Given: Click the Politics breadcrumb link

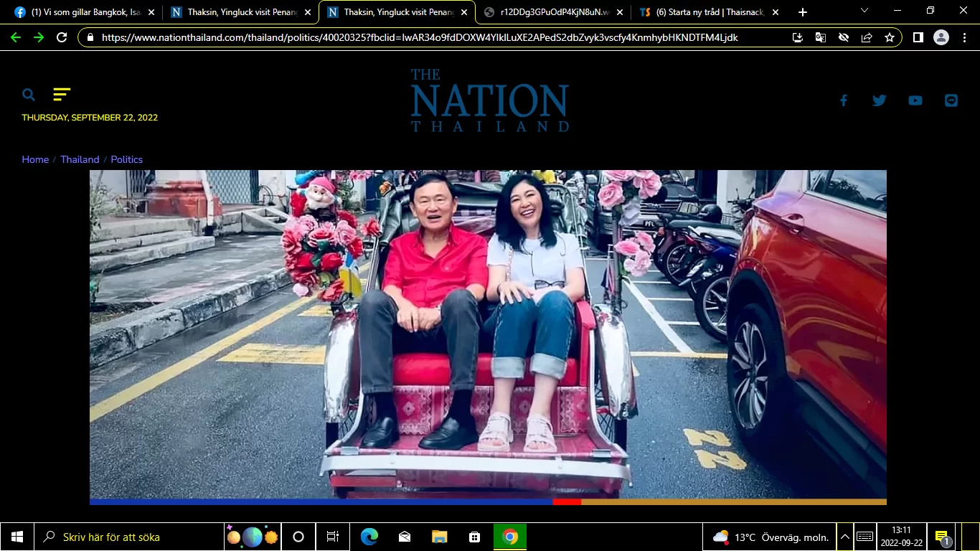Looking at the screenshot, I should 126,159.
